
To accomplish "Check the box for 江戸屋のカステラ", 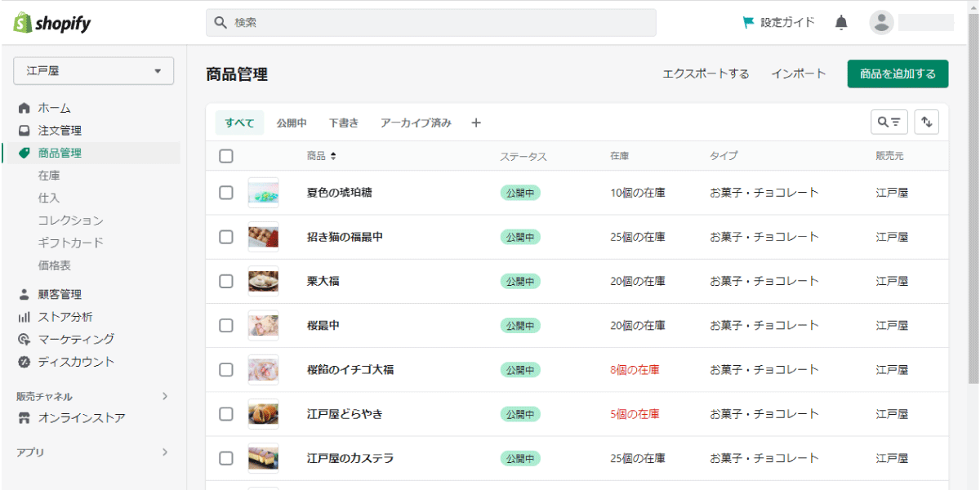I will click(226, 458).
